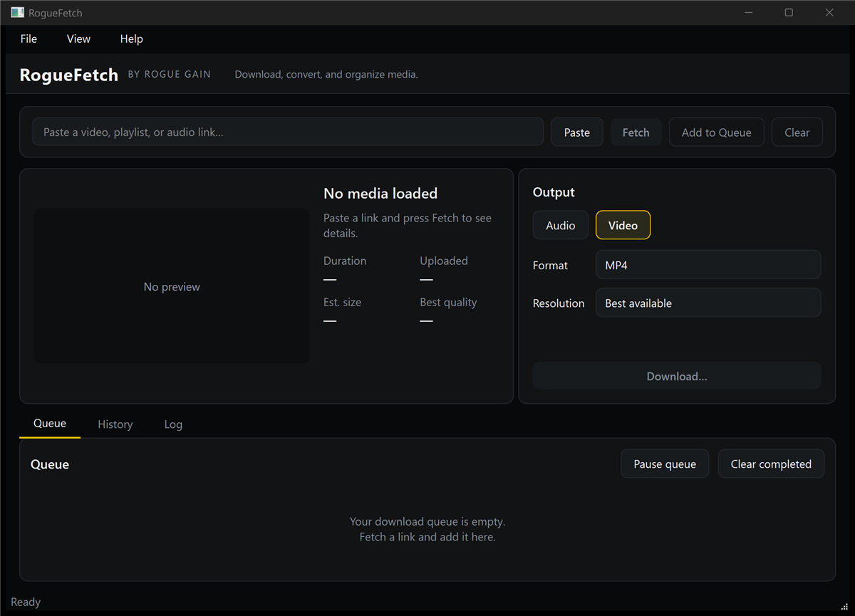Open the Format dropdown showing MP4
This screenshot has width=855, height=616.
pos(708,265)
